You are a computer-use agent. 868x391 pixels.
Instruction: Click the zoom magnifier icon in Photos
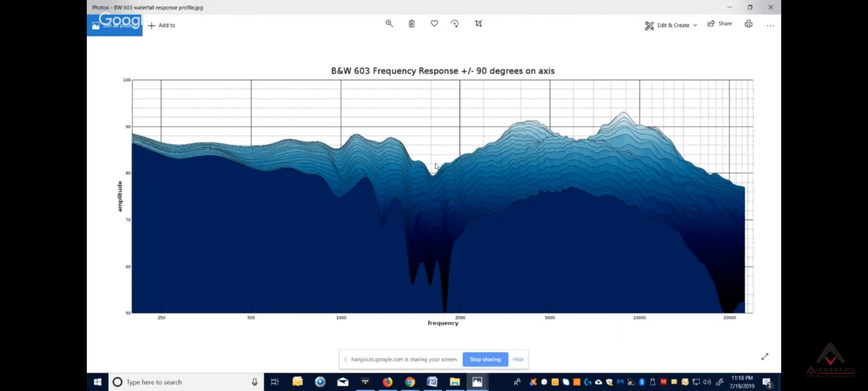(x=389, y=24)
